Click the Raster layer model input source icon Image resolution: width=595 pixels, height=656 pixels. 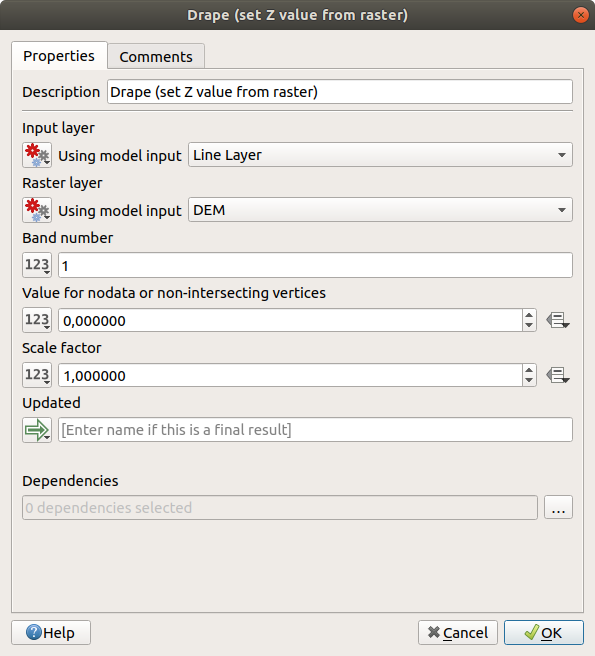(37, 210)
